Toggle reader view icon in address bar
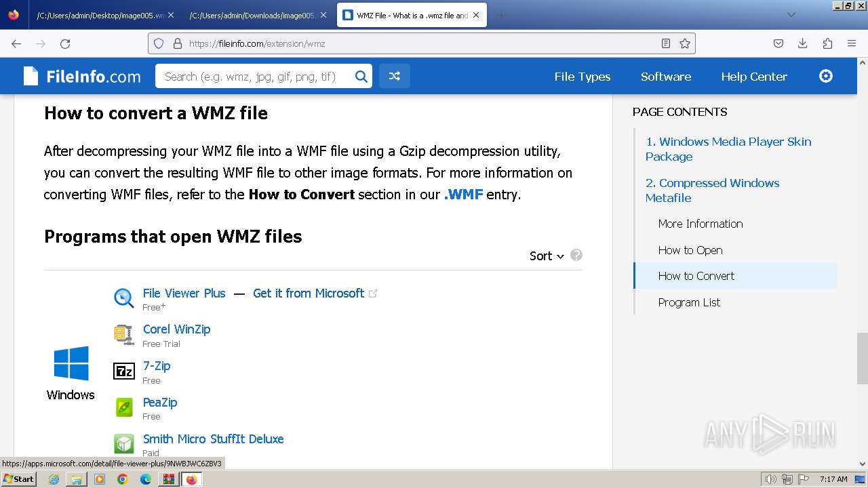Viewport: 868px width, 488px height. 666,43
